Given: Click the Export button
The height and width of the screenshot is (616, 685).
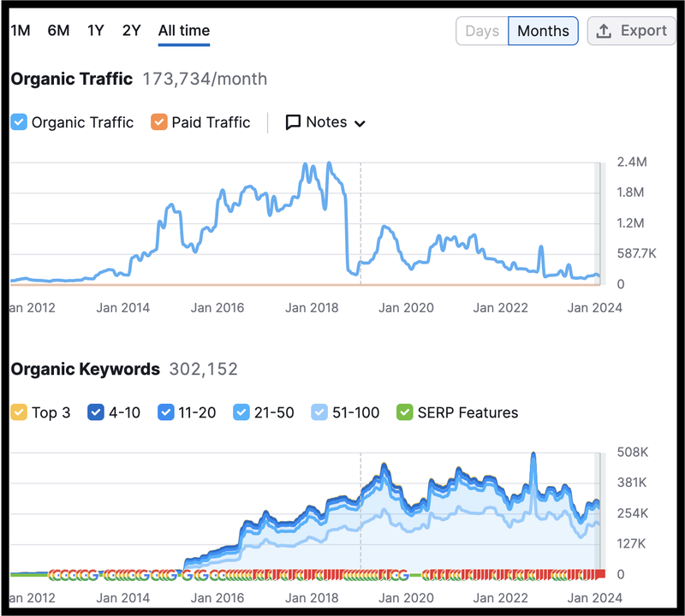Looking at the screenshot, I should [x=632, y=30].
